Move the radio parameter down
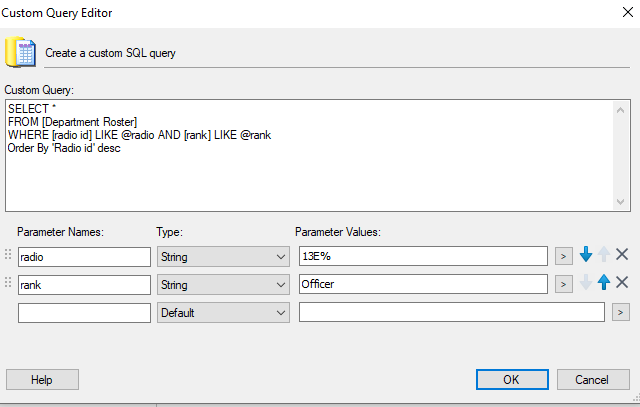This screenshot has height=407, width=640. tap(586, 255)
